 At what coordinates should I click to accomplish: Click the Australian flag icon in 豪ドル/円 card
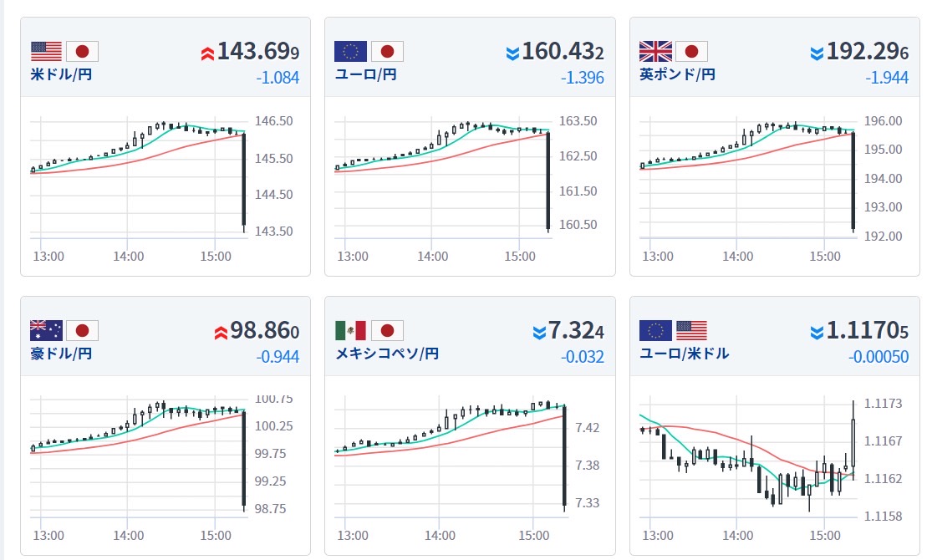(x=46, y=330)
